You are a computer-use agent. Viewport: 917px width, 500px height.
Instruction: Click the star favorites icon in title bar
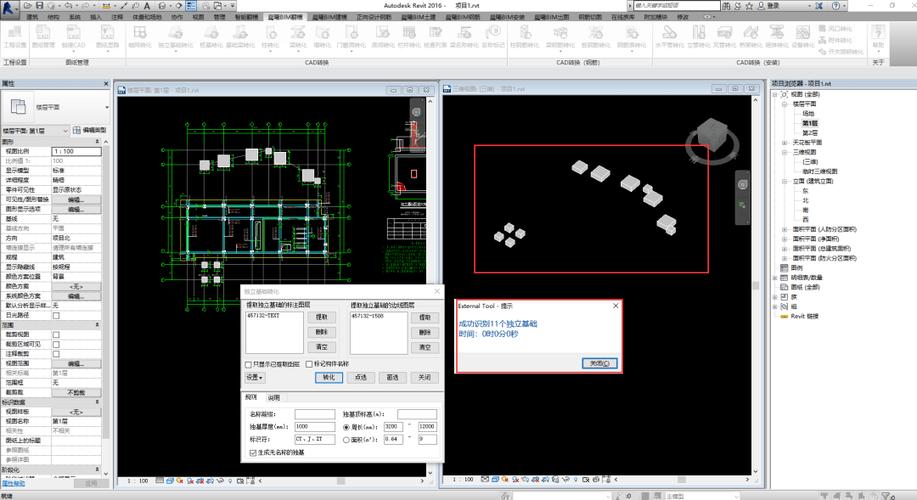(x=749, y=5)
